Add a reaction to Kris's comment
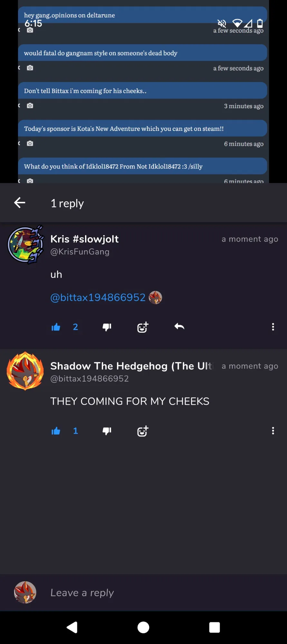 (x=143, y=327)
